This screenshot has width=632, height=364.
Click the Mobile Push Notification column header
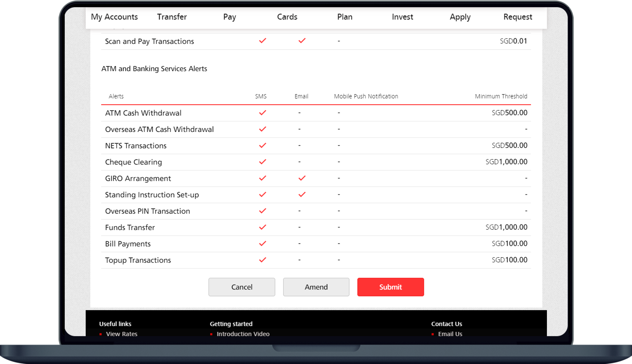[x=366, y=96]
